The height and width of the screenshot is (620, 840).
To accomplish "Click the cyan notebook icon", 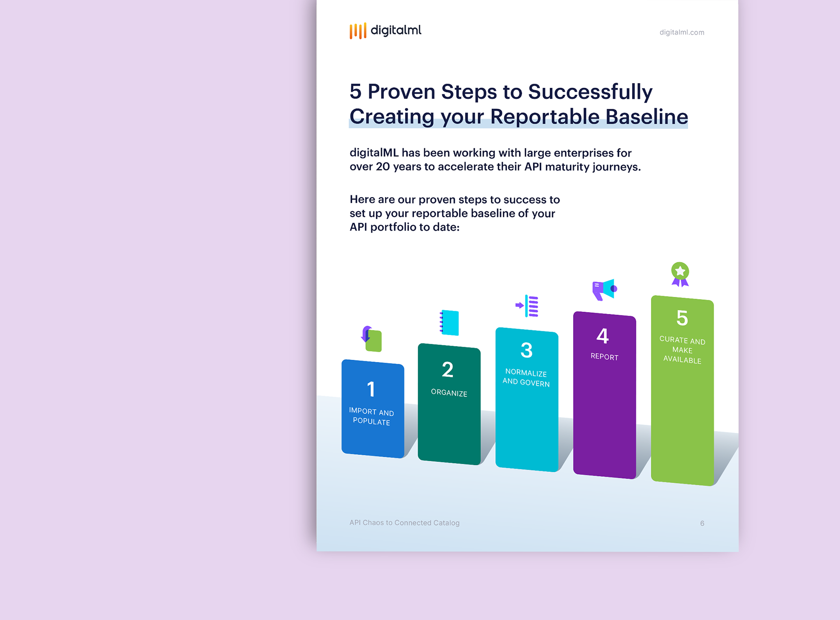I will pos(449,323).
